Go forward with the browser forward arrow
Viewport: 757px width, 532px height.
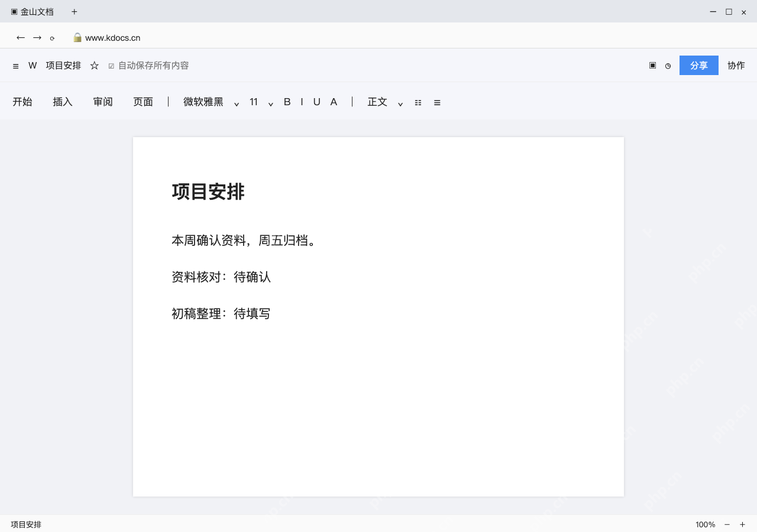click(37, 38)
